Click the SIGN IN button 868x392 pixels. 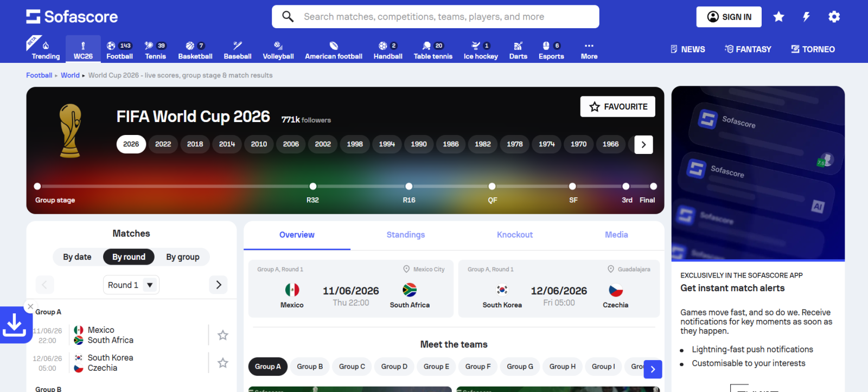(x=729, y=17)
